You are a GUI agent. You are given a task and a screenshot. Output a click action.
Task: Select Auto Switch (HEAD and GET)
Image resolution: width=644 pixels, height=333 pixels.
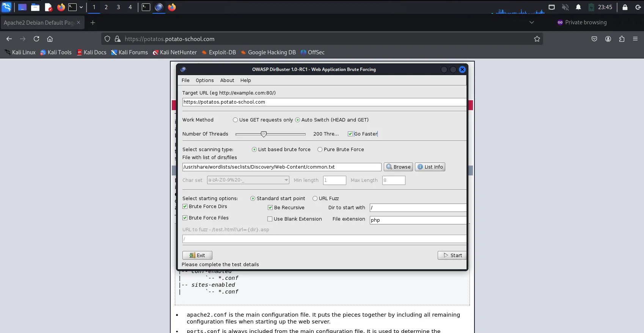[332, 120]
